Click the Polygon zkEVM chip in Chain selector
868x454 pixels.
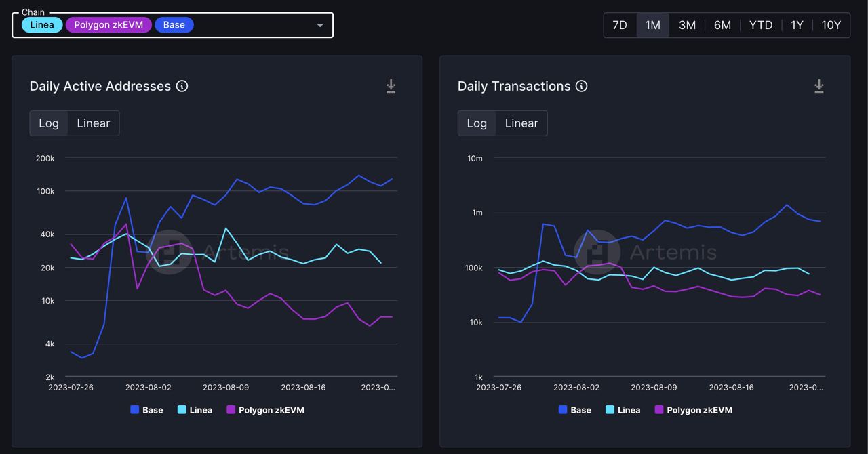pyautogui.click(x=108, y=25)
